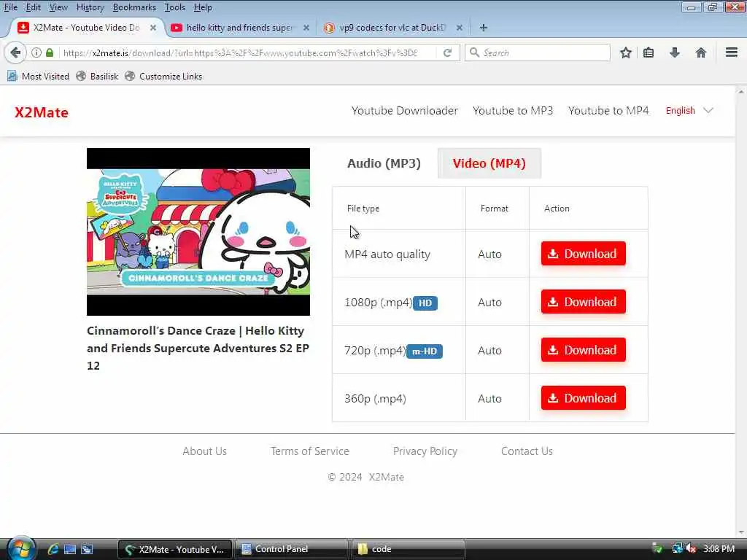The width and height of the screenshot is (747, 560).
Task: Close the vp9 codecs DuckDuckGo tab
Action: coord(460,28)
